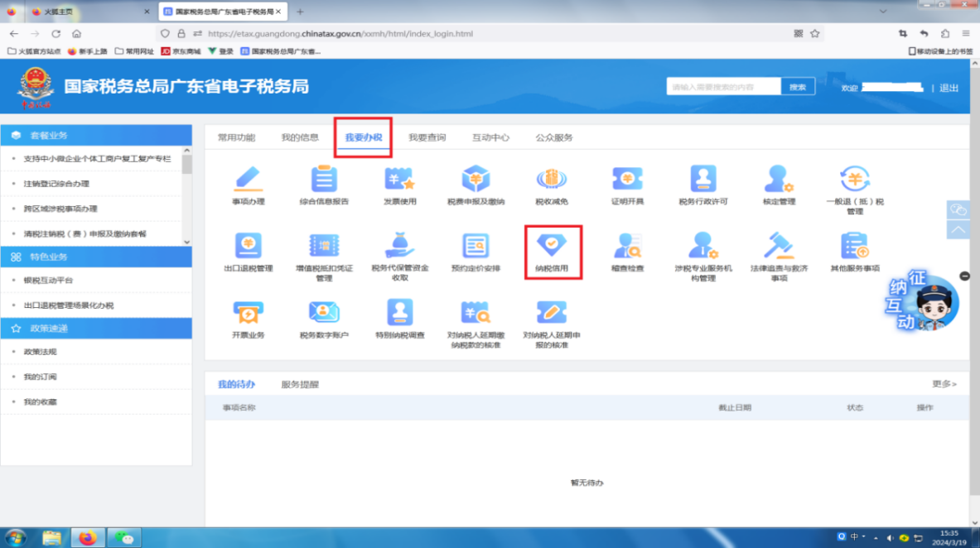
Task: Open the 纳税信用 tax credit icon
Action: tap(552, 247)
